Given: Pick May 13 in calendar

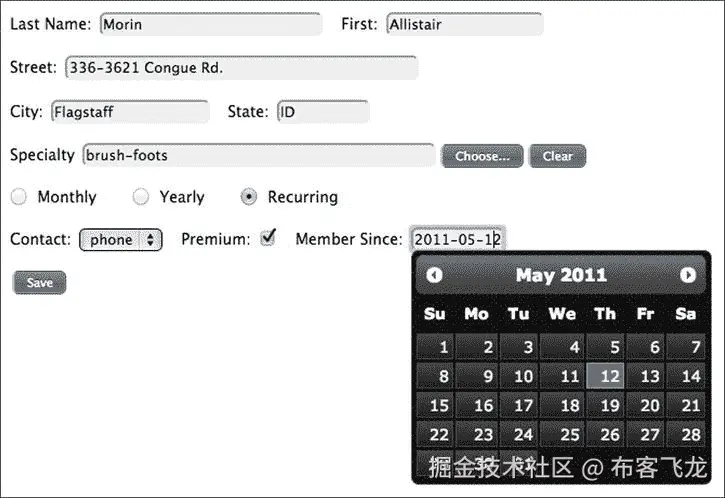Looking at the screenshot, I should (645, 376).
